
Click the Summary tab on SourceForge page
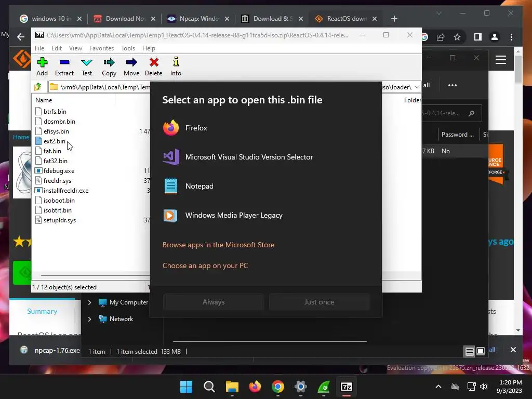pyautogui.click(x=42, y=312)
